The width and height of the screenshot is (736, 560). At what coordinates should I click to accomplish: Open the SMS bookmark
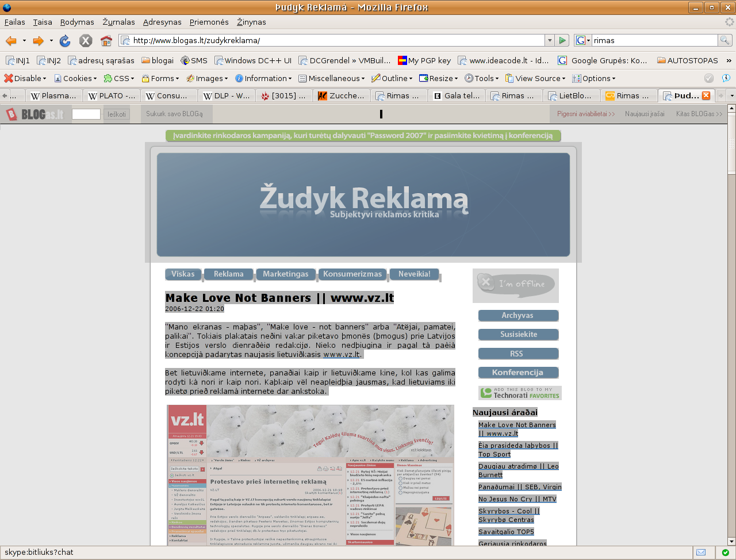[x=194, y=60]
